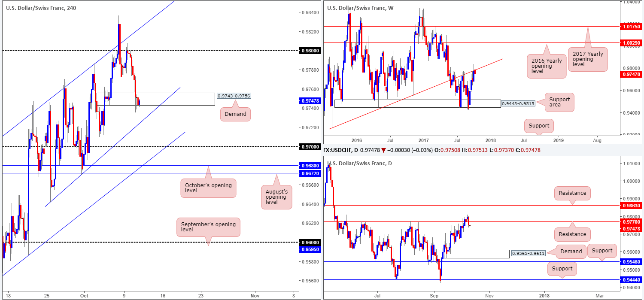The height and width of the screenshot is (300, 644).
Task: Select the Support area callout on weekly chart
Action: click(x=559, y=102)
